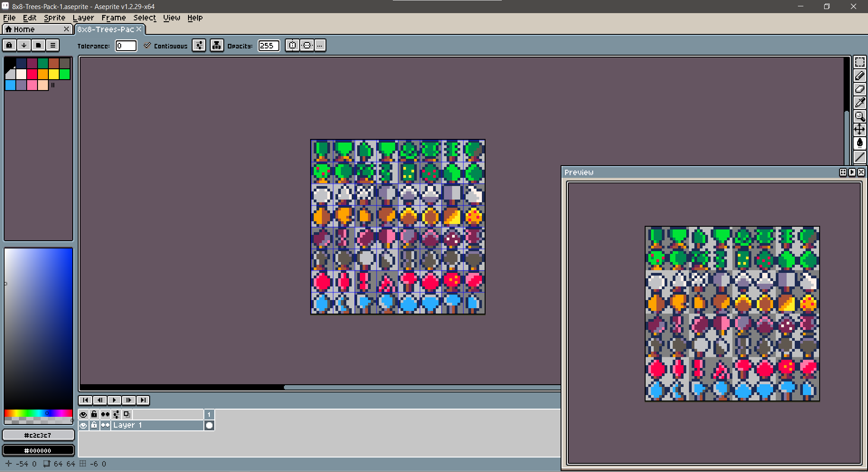Lock Layer 1 with the padlock icon
Screen dimensions: 868x472
point(94,425)
